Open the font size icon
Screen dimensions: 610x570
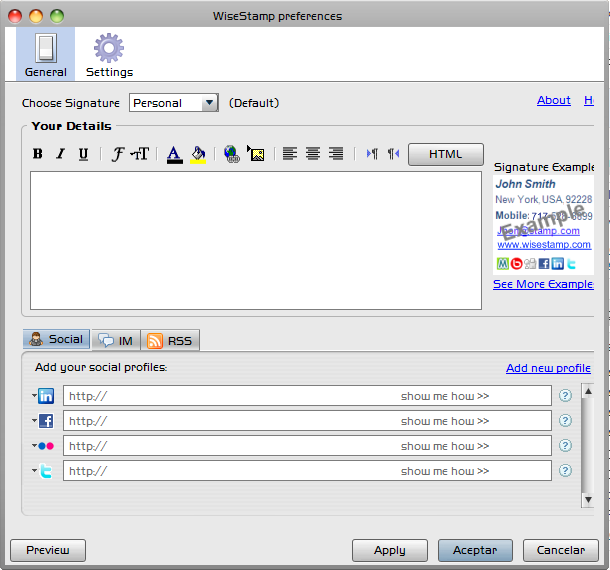point(140,154)
